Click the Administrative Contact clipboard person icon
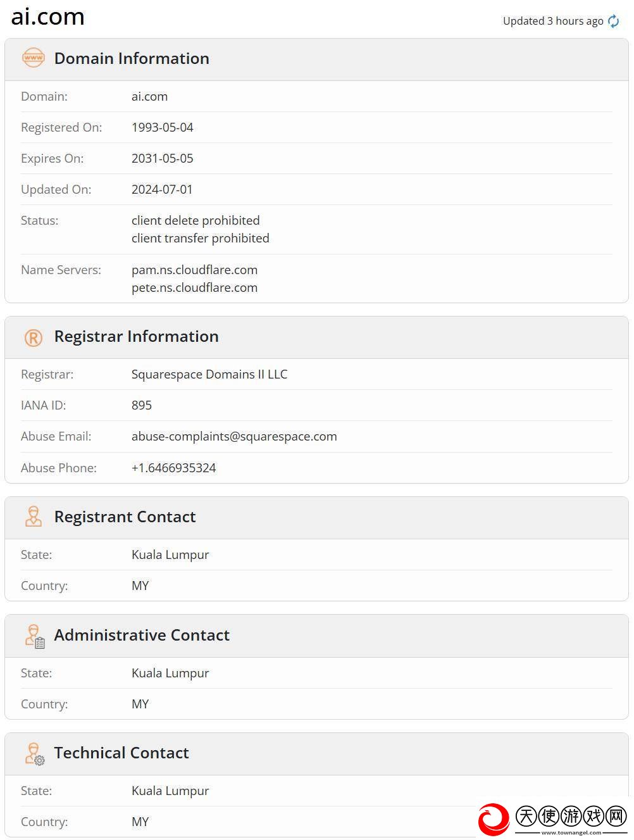The width and height of the screenshot is (634, 840). pos(35,636)
